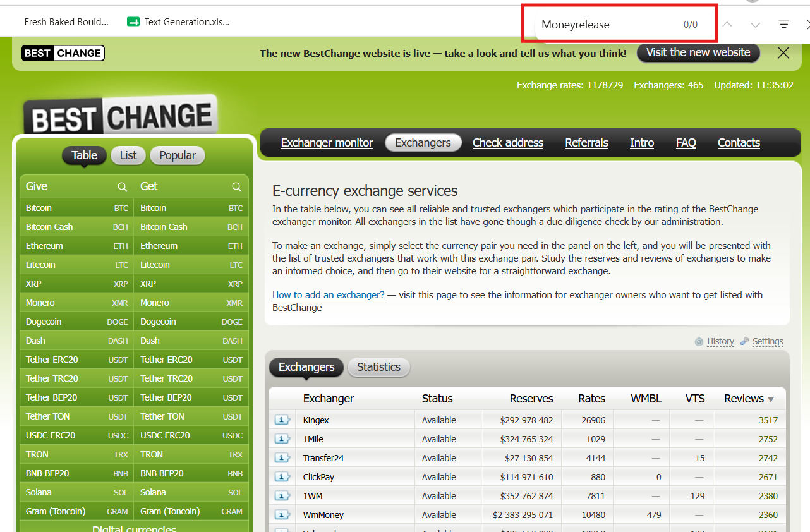
Task: Click the search icon in Give column
Action: pos(123,186)
